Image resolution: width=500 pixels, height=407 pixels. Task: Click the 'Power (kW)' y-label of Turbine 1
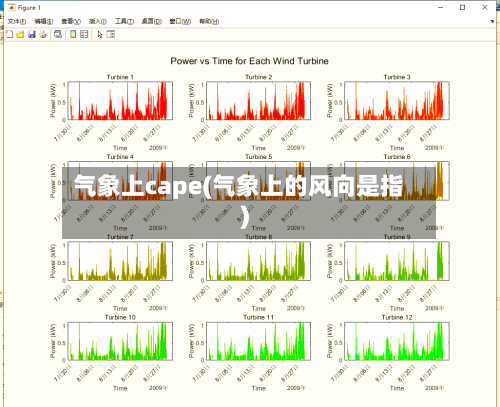coord(53,101)
